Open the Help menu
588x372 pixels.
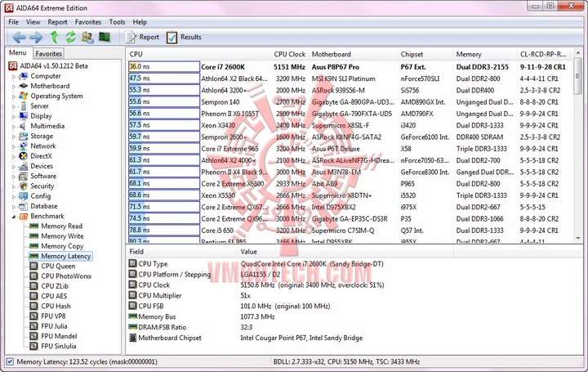140,22
